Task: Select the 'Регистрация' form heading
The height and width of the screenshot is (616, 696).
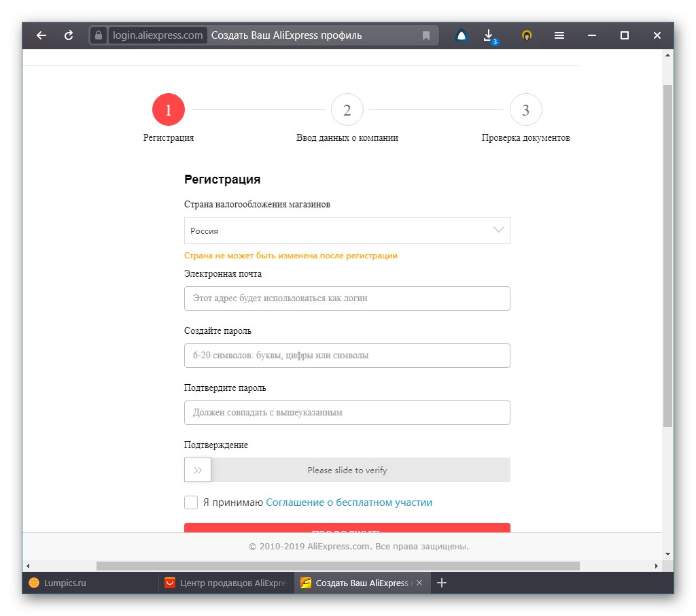Action: point(222,179)
